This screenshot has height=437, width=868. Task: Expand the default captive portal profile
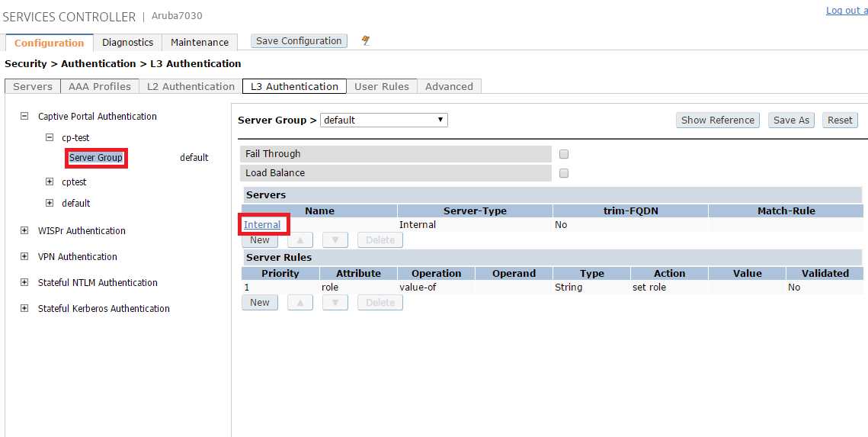point(50,204)
